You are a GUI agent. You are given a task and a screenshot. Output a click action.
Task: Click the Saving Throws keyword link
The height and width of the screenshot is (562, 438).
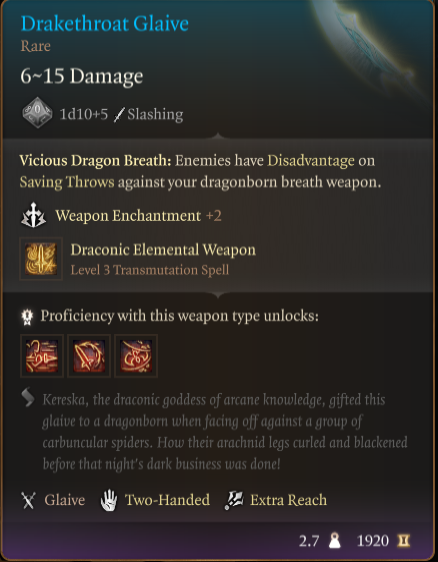(x=67, y=182)
